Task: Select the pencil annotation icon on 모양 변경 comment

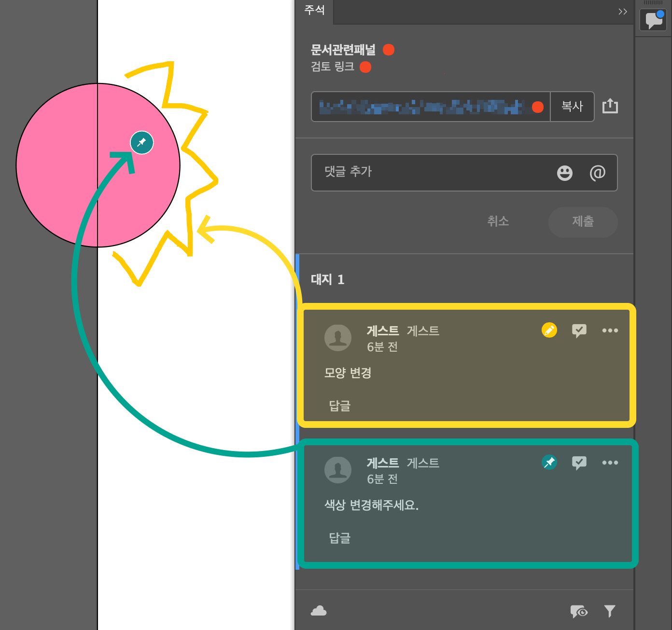Action: [549, 330]
